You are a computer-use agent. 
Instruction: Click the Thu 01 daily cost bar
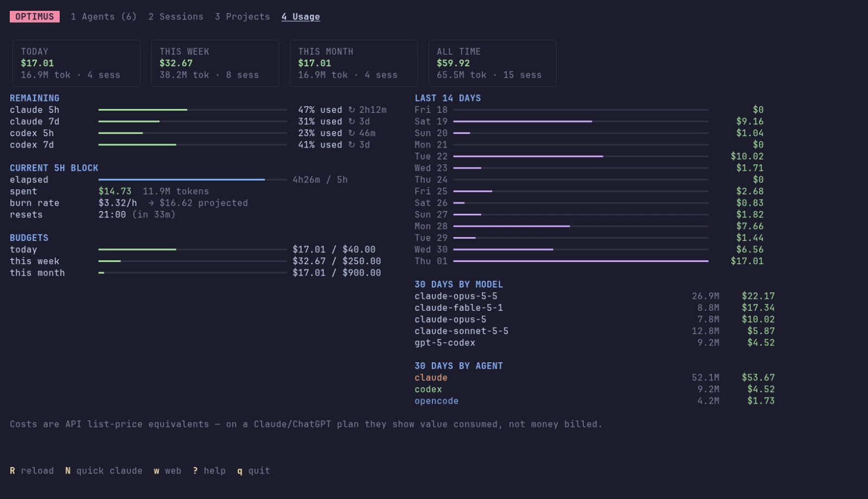coord(581,261)
